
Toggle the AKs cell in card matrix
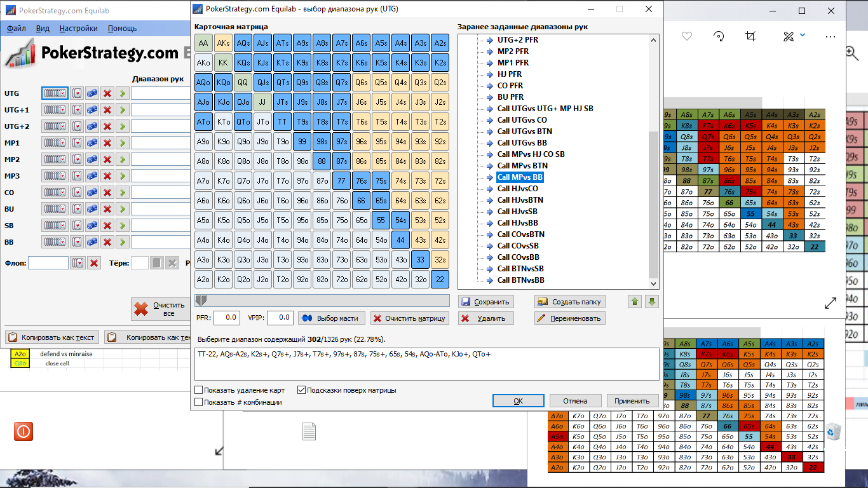(x=223, y=43)
